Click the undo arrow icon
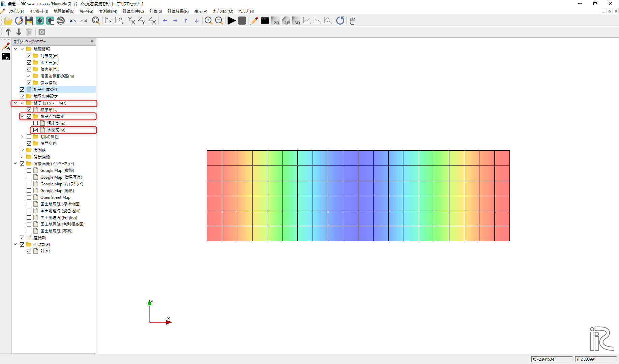The height and width of the screenshot is (364, 619). coord(73,21)
